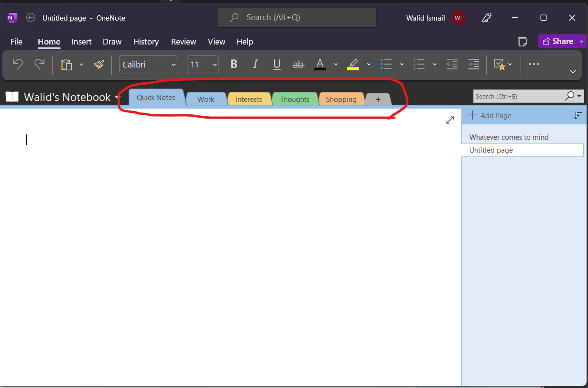Click the To Do tag icon

point(500,65)
